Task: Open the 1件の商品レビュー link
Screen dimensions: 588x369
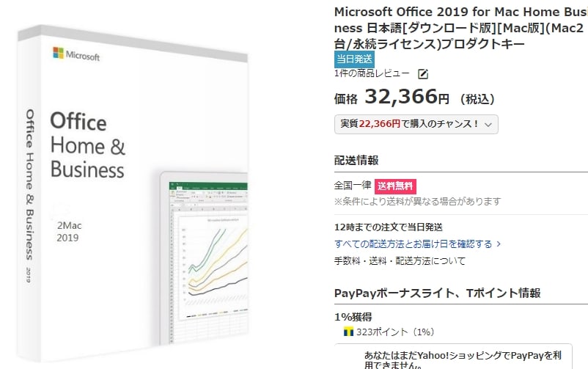Action: 372,73
